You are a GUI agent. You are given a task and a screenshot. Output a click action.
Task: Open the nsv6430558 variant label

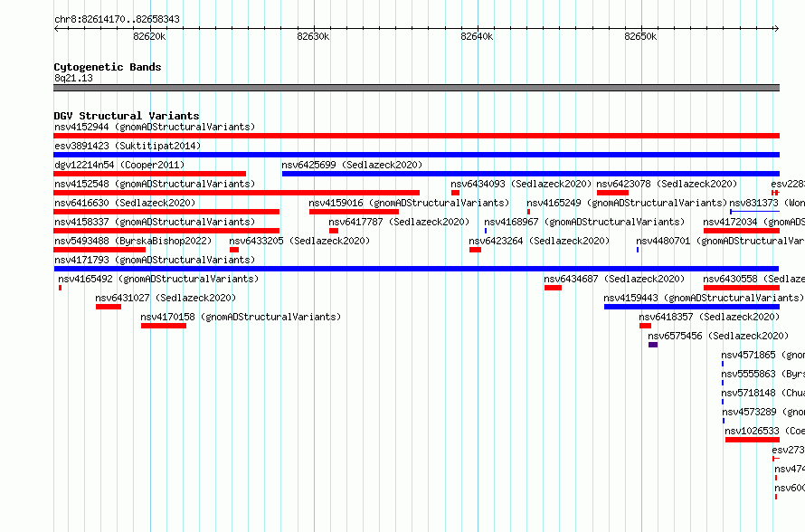pyautogui.click(x=754, y=279)
